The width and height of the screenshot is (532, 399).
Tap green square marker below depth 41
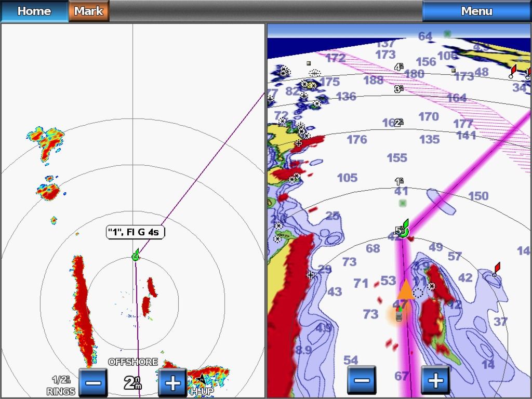tap(403, 203)
